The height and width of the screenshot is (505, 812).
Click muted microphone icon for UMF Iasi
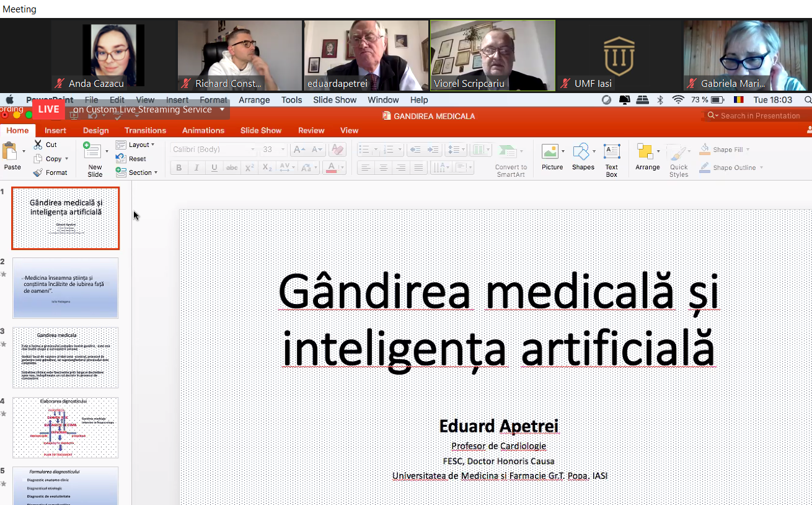(565, 83)
